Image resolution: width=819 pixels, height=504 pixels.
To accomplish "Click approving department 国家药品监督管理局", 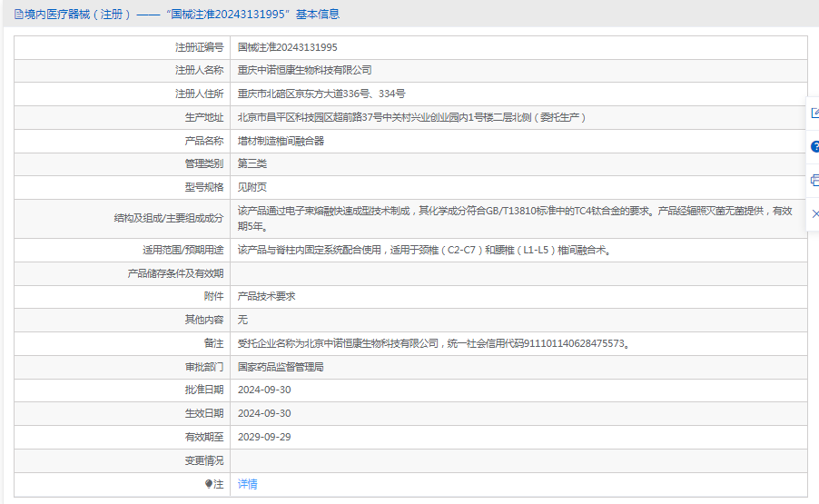I will pos(281,367).
